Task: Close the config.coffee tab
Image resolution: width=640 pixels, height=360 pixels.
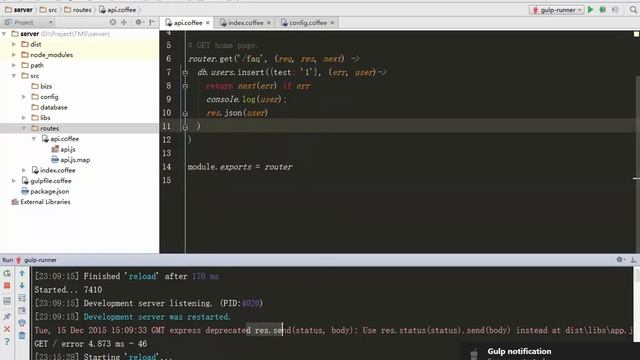Action: [x=332, y=23]
